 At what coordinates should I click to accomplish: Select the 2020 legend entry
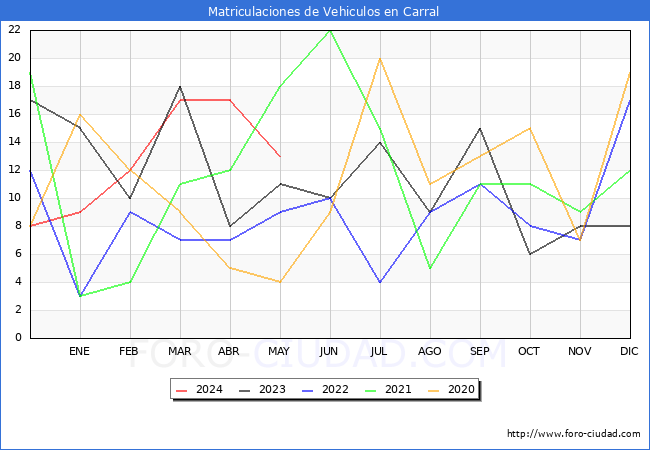(451, 390)
